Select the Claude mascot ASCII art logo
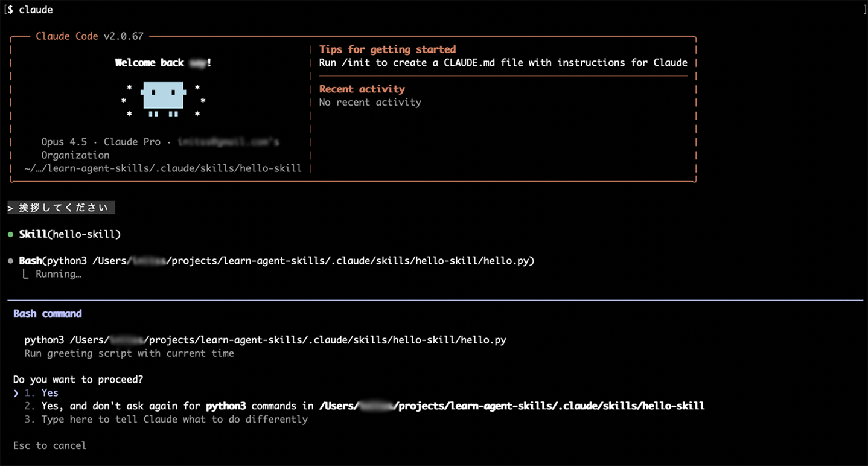 click(163, 98)
